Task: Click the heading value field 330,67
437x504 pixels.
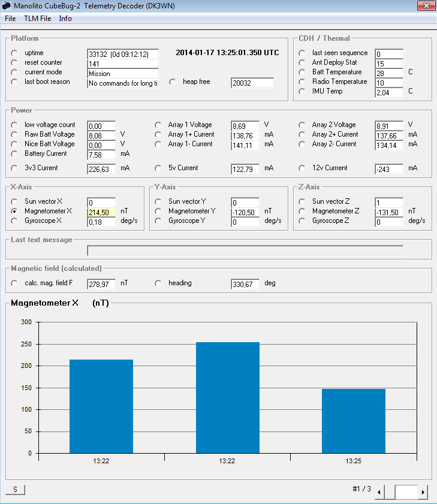Action: pos(245,284)
